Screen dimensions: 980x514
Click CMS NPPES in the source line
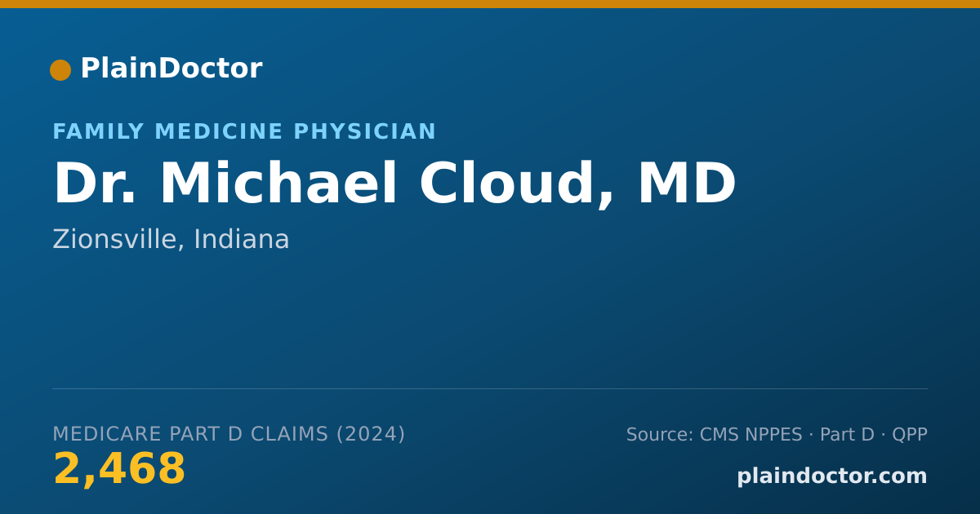click(751, 435)
